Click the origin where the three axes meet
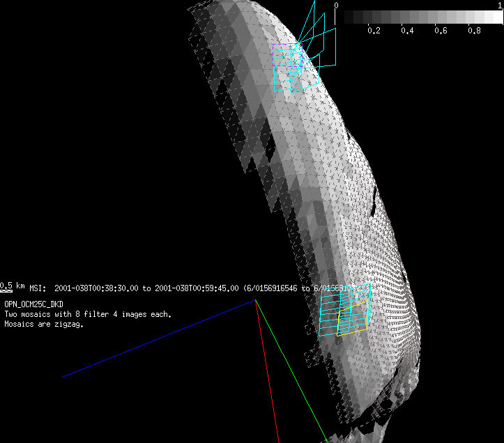 (x=256, y=300)
